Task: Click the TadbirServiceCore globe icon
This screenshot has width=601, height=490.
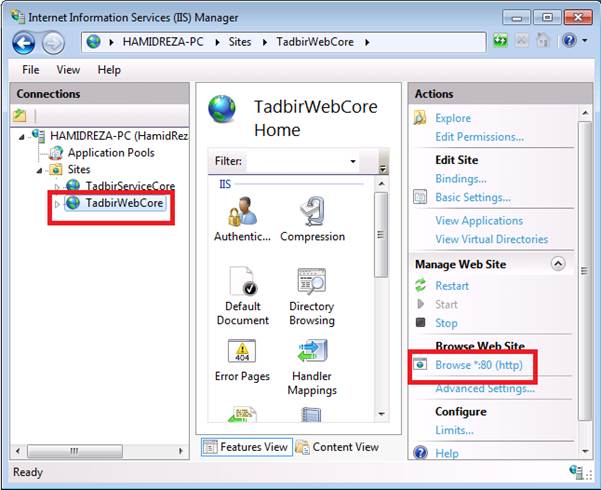Action: (x=73, y=186)
